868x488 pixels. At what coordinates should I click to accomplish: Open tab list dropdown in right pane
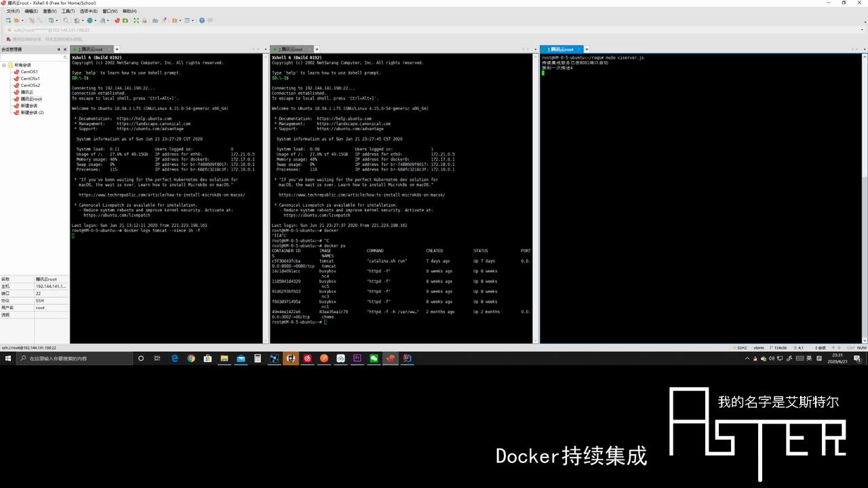[863, 49]
